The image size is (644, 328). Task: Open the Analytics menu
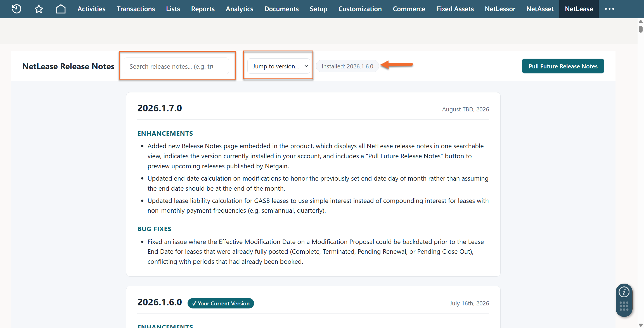tap(240, 9)
